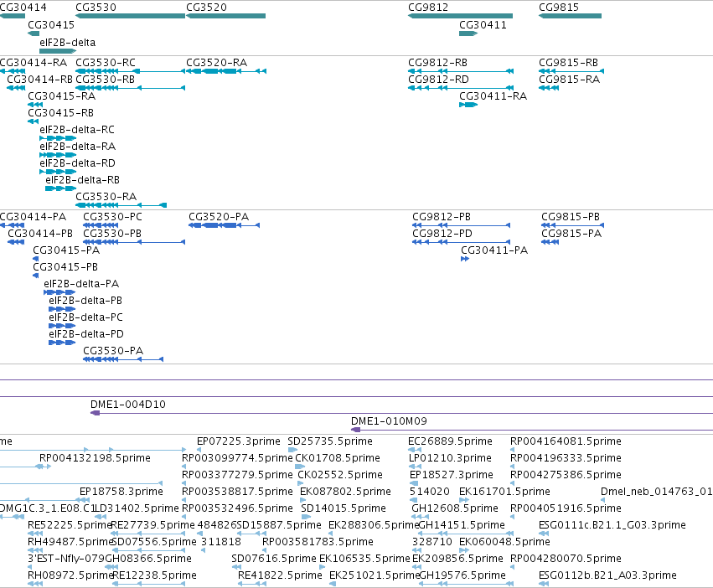Click EST LP01210.3prime
The width and height of the screenshot is (713, 588).
(450, 458)
